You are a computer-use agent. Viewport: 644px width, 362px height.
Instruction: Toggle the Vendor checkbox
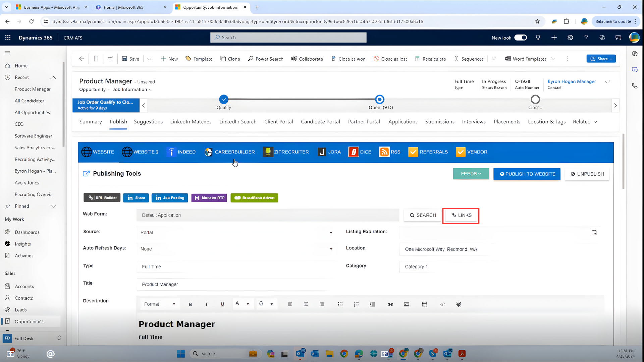[461, 152]
